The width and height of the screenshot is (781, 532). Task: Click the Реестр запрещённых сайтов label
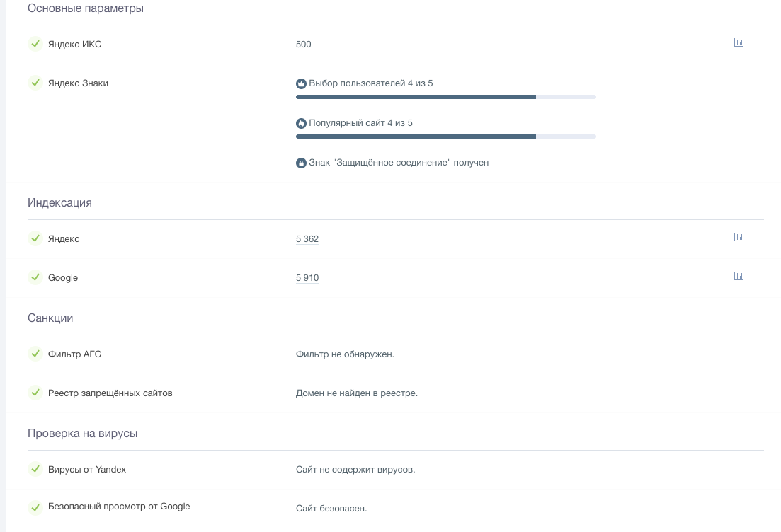110,393
